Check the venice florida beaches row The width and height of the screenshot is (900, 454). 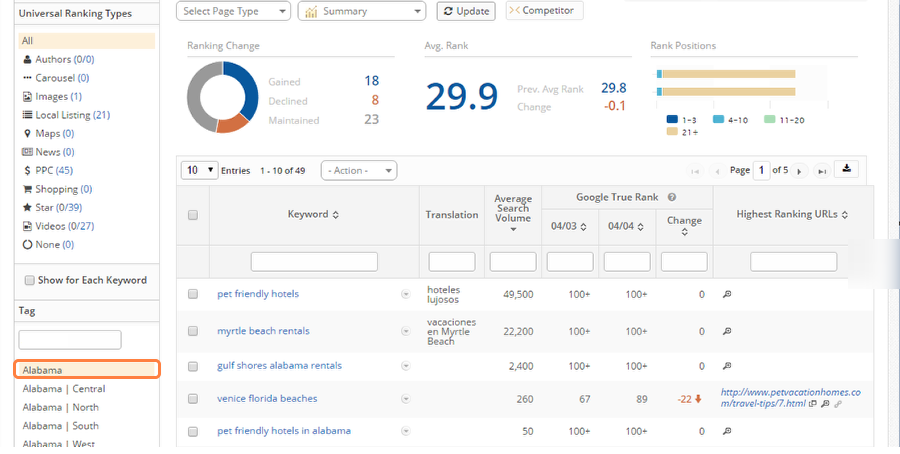click(x=193, y=398)
